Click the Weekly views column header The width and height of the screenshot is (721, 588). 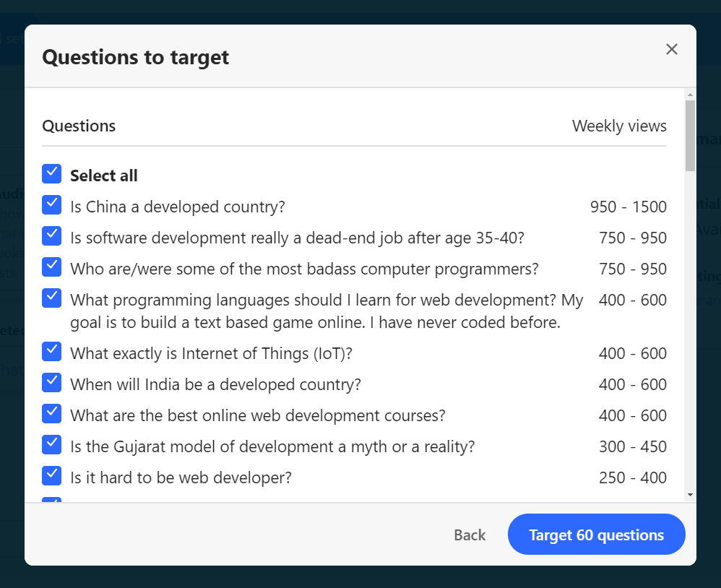click(619, 126)
